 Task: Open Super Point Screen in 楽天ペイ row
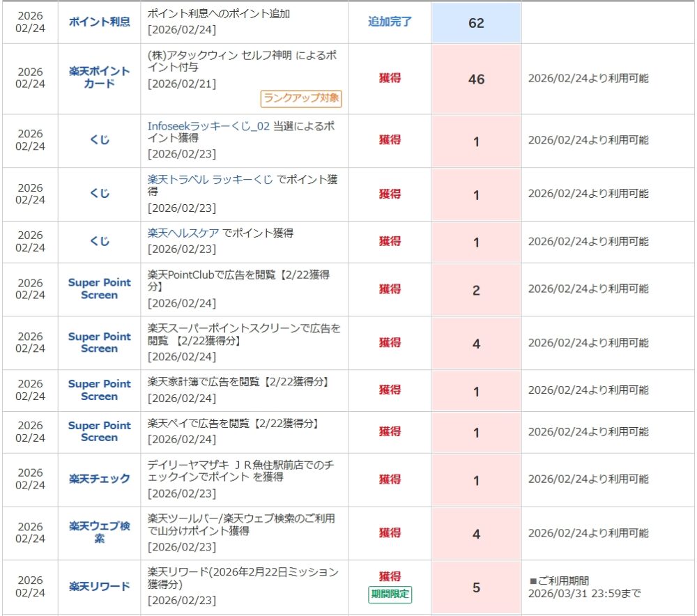coord(99,431)
